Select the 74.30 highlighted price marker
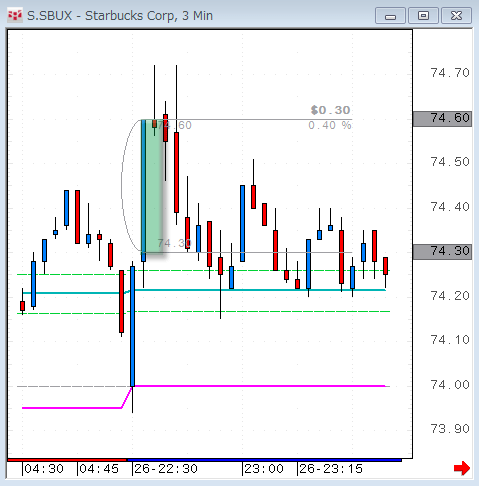479x486 pixels. point(442,252)
